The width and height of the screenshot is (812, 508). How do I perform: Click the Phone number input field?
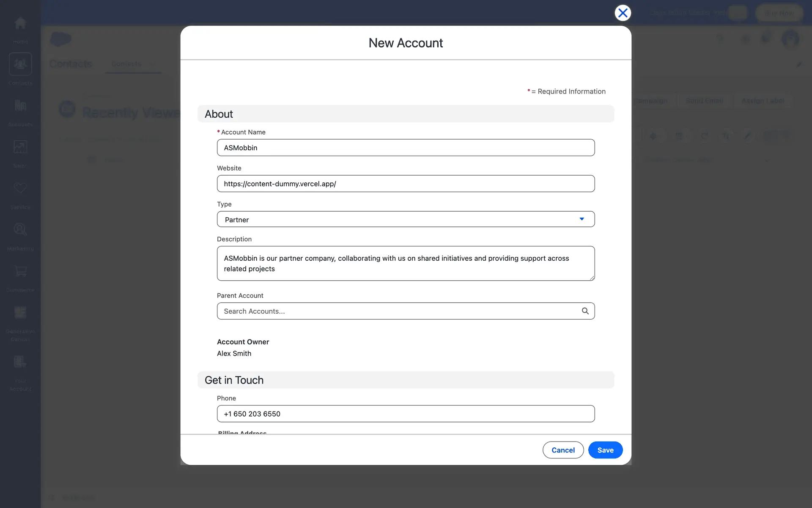(405, 414)
